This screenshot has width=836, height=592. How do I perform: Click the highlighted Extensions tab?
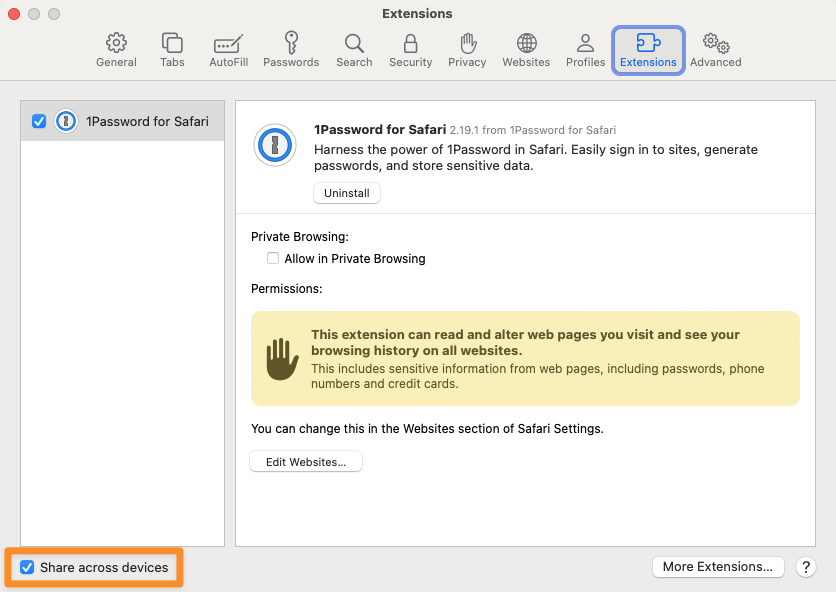point(648,50)
